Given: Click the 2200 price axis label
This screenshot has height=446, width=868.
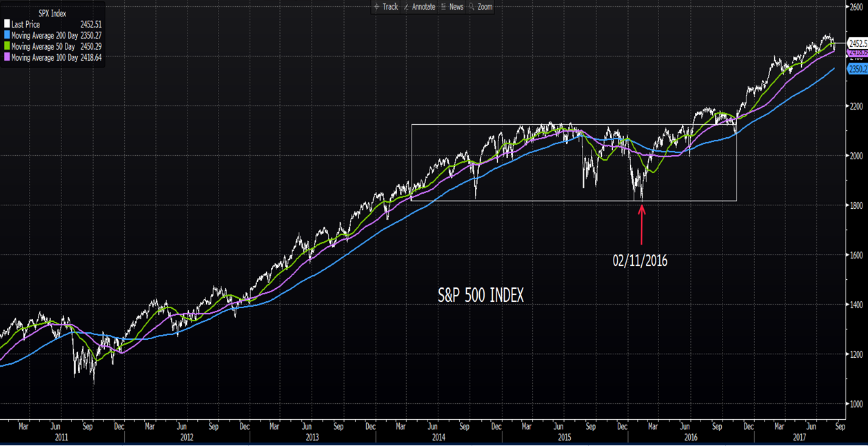Looking at the screenshot, I should click(856, 106).
